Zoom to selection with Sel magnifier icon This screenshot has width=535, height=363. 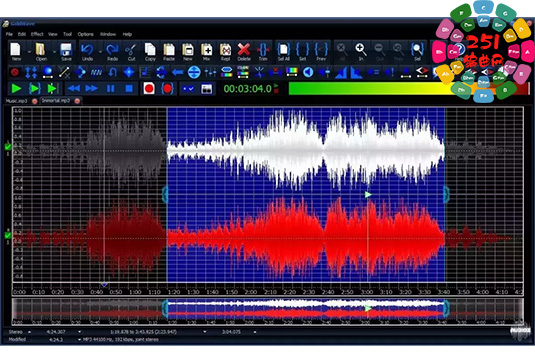tap(417, 52)
